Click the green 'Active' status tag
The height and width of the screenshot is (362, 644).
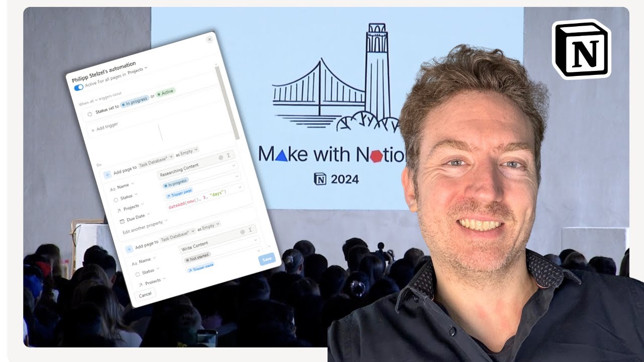pyautogui.click(x=165, y=93)
